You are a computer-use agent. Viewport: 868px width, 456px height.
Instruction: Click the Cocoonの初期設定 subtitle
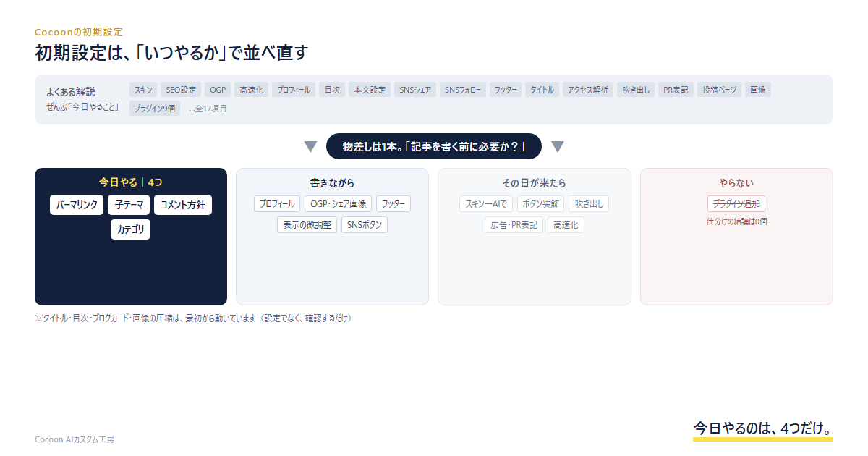[x=79, y=32]
